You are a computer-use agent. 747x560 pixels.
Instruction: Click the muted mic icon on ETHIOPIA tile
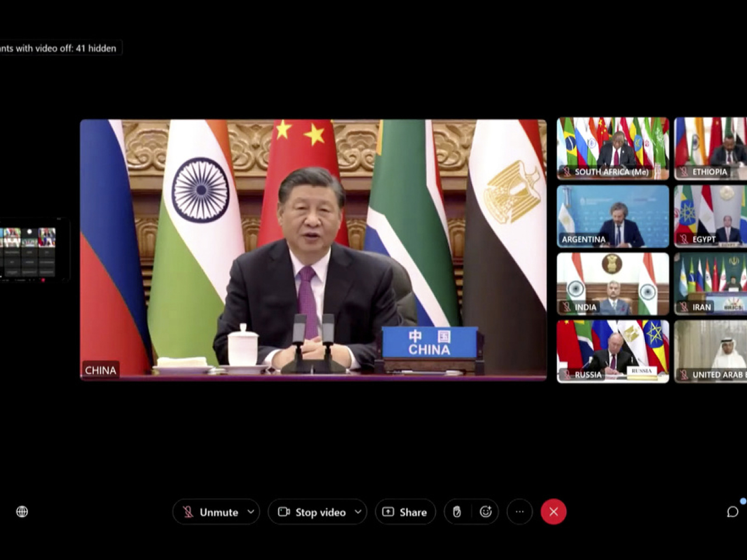click(684, 172)
